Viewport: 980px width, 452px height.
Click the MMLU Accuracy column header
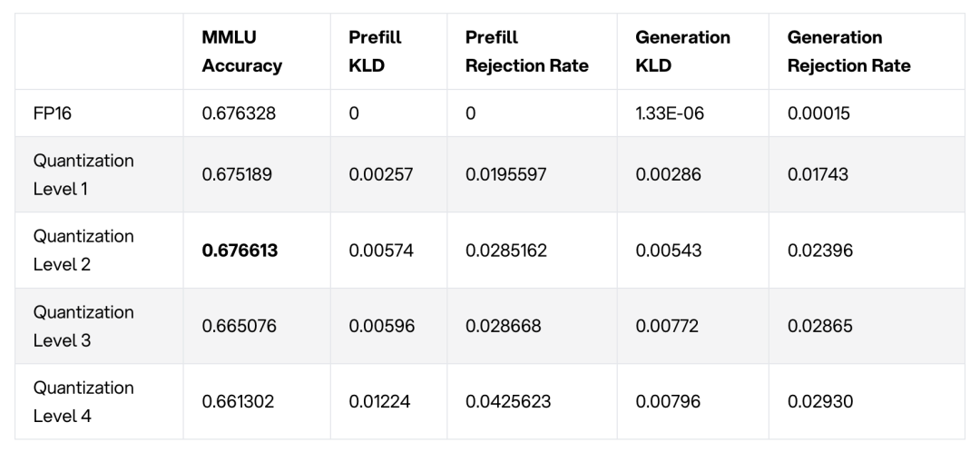pos(241,52)
